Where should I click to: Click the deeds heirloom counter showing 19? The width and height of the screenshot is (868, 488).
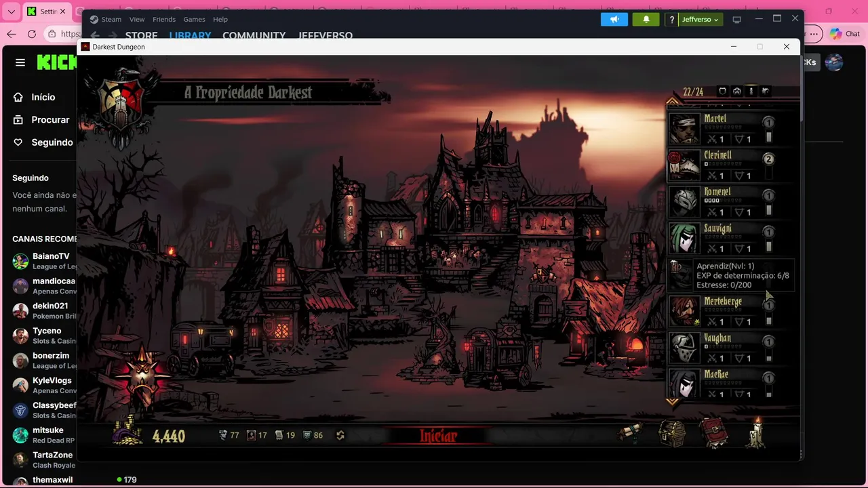(x=285, y=435)
